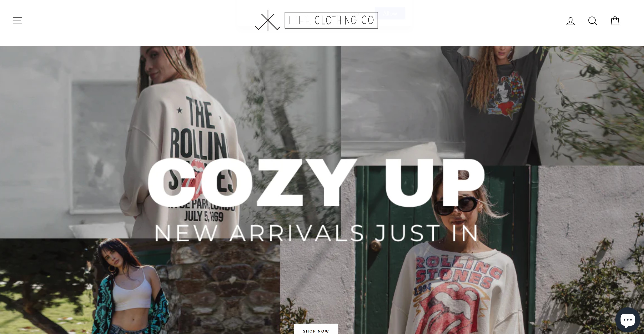Select the teal patterned cardigan model photo
644x334 pixels.
pos(140,286)
